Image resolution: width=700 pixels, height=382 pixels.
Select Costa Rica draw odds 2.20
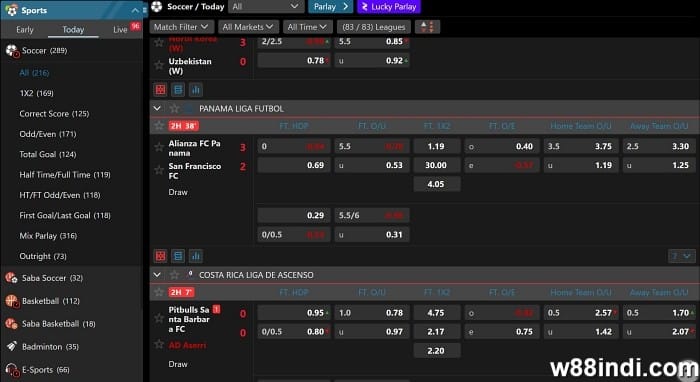point(437,351)
